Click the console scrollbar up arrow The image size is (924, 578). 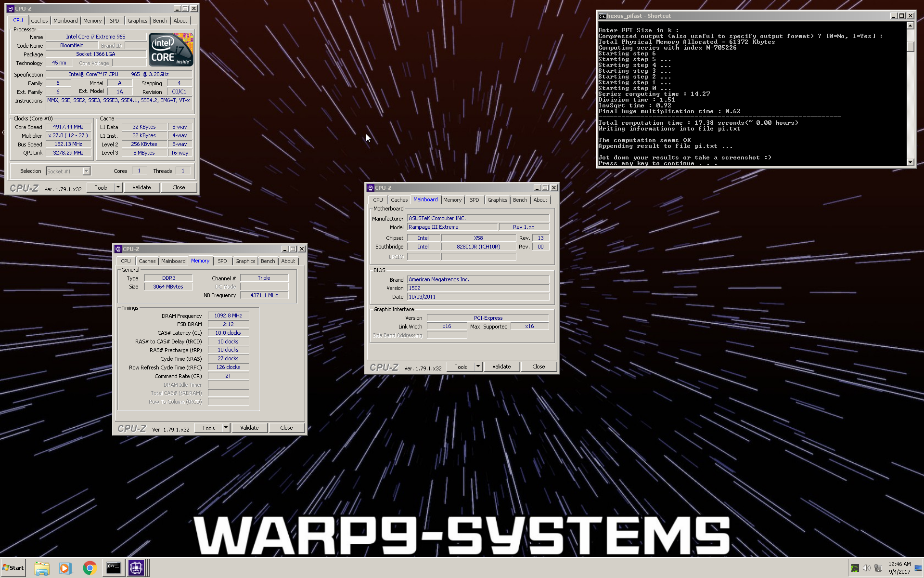pos(911,26)
